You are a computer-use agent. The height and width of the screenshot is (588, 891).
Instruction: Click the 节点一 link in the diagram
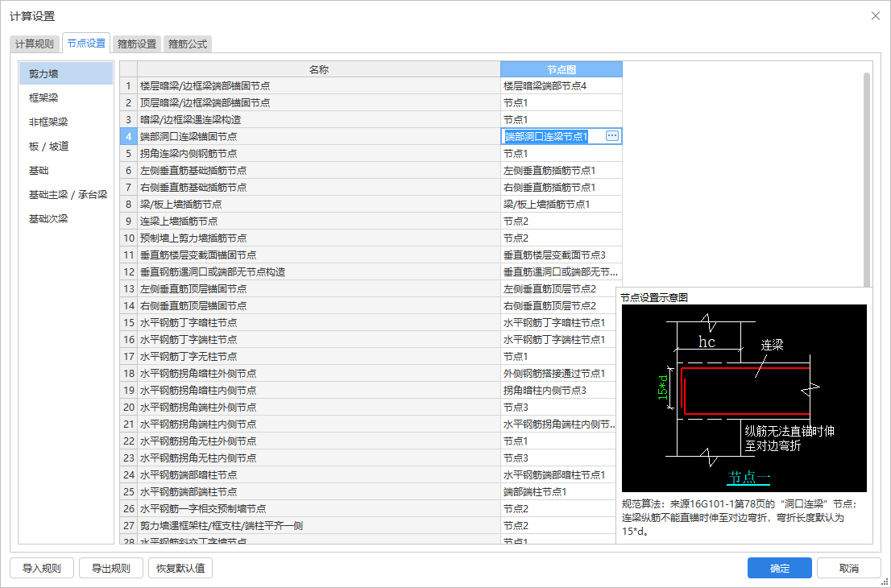pos(748,477)
